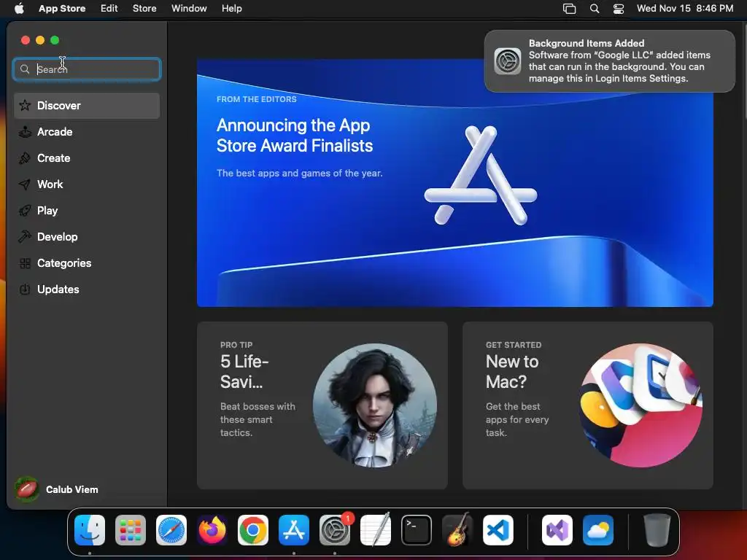
Task: Switch to the Work section
Action: [87, 184]
